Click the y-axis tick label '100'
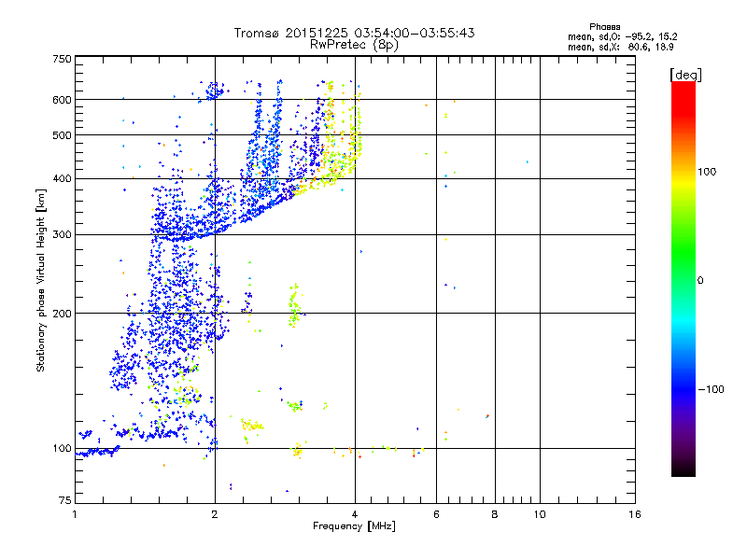Image resolution: width=747 pixels, height=560 pixels. [x=62, y=449]
